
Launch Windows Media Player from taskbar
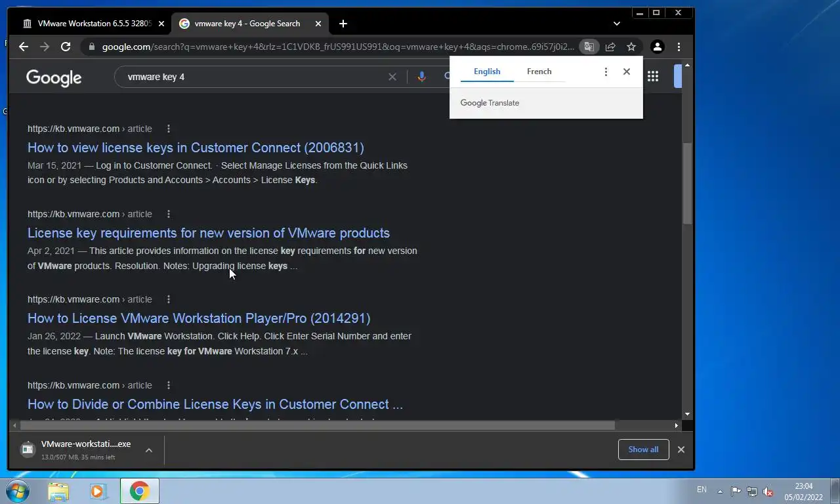pos(98,491)
